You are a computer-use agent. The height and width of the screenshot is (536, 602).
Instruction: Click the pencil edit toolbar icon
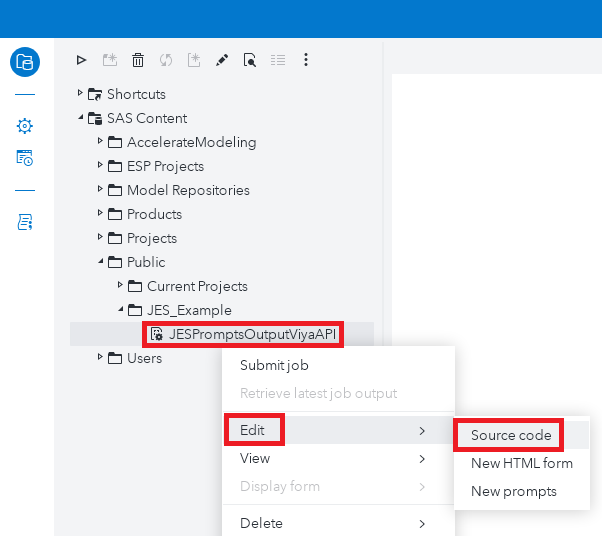222,60
